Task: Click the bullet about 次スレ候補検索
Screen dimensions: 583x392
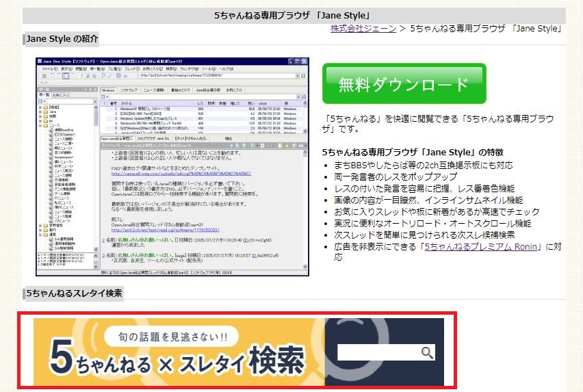Action: click(x=424, y=235)
